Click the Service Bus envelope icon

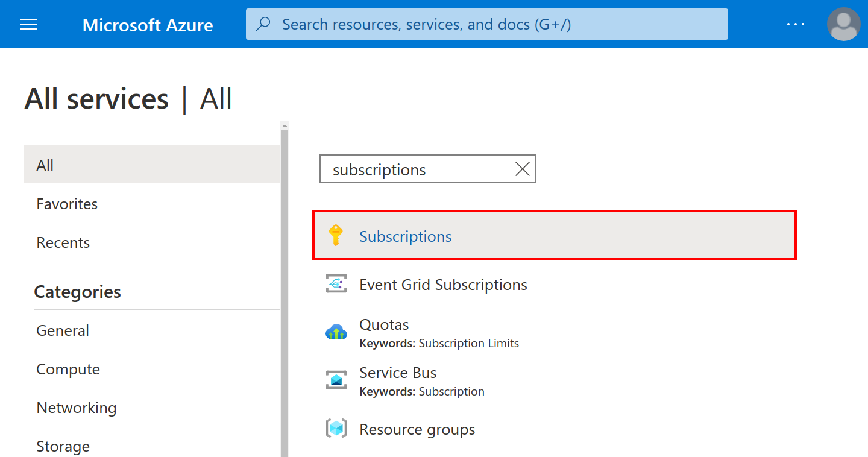[336, 380]
